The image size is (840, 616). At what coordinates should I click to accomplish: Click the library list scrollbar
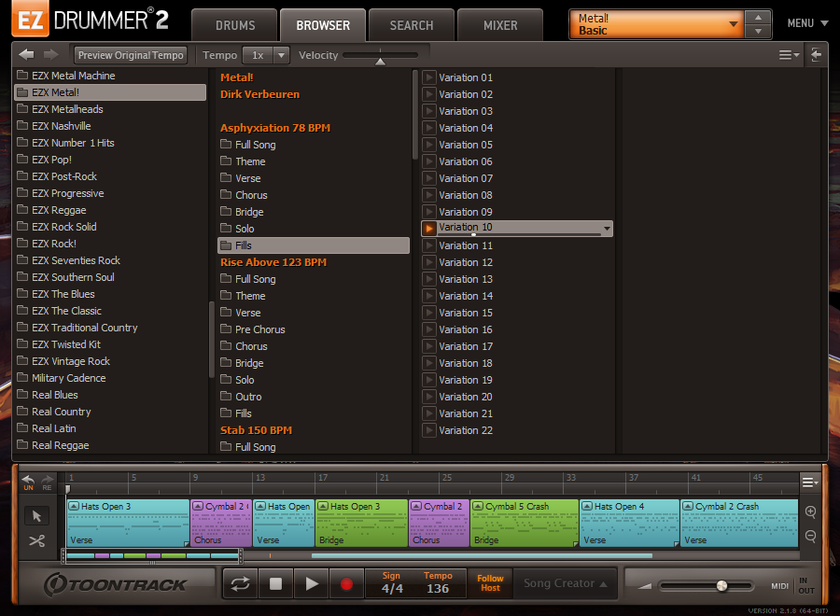click(211, 340)
